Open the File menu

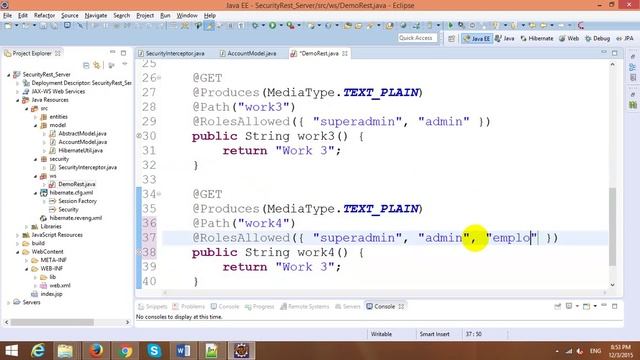pyautogui.click(x=7, y=16)
